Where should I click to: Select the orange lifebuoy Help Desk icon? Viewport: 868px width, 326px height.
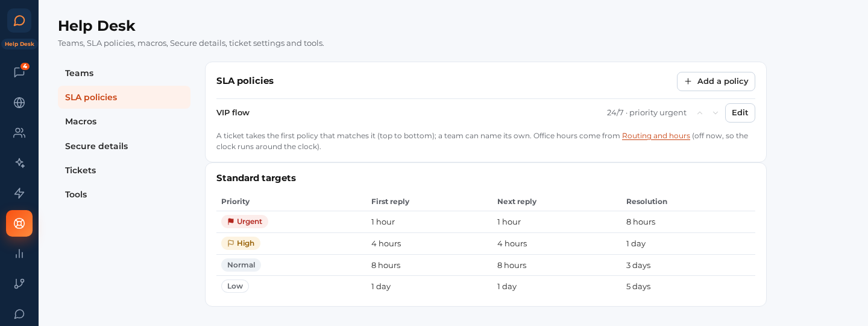point(19,223)
